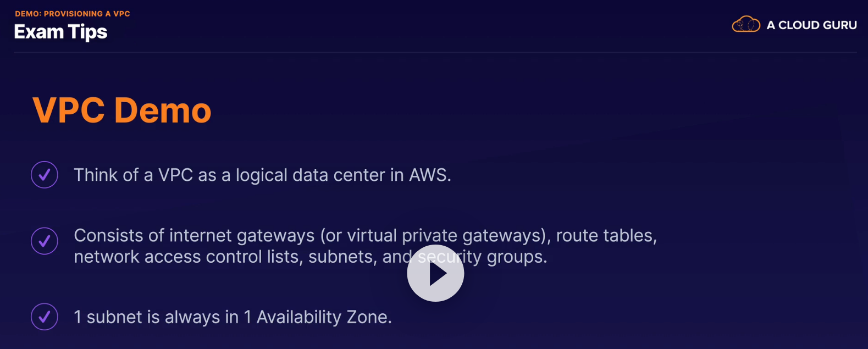Click the orange cloud logo icon
The height and width of the screenshot is (349, 868).
click(x=745, y=25)
